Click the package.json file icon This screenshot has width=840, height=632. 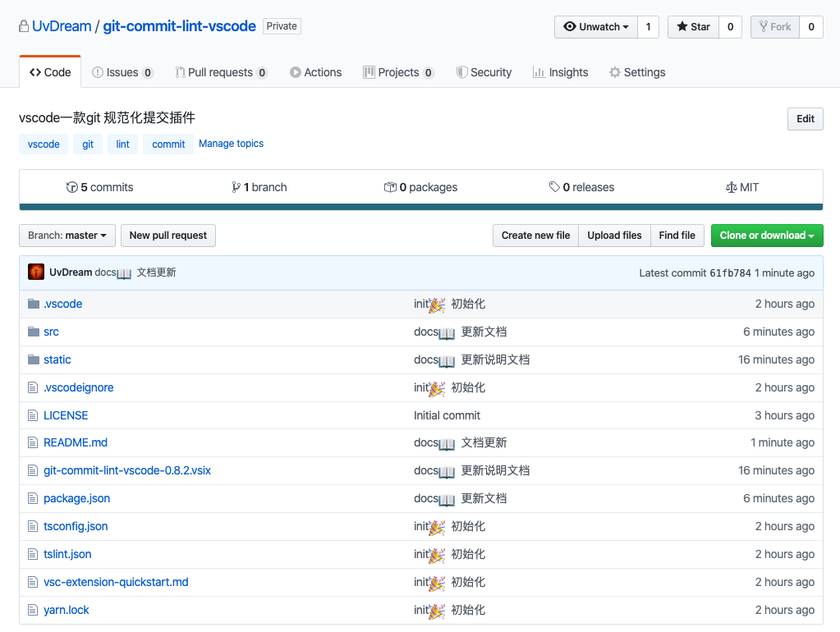click(33, 498)
